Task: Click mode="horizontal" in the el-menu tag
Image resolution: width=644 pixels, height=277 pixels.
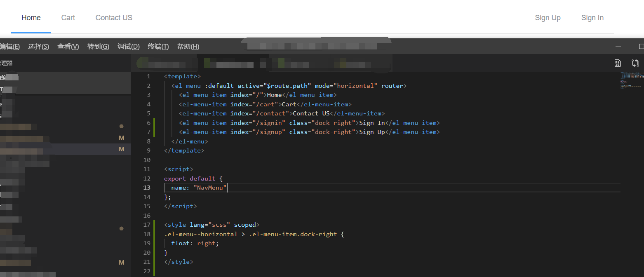Action: (346, 86)
